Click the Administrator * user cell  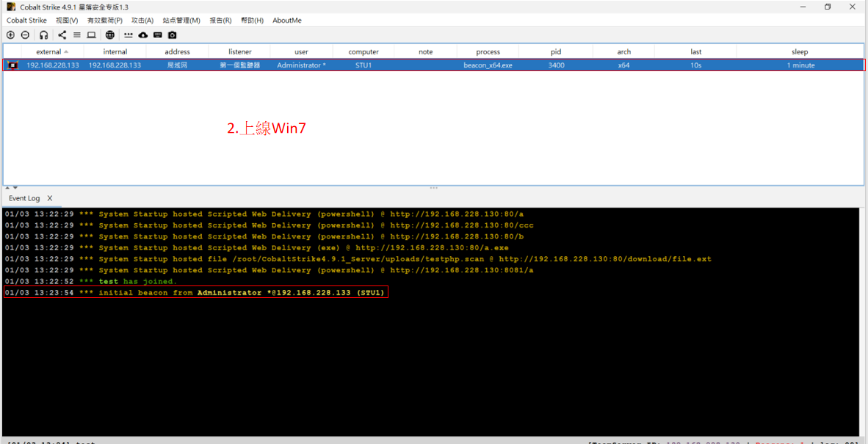click(x=302, y=65)
